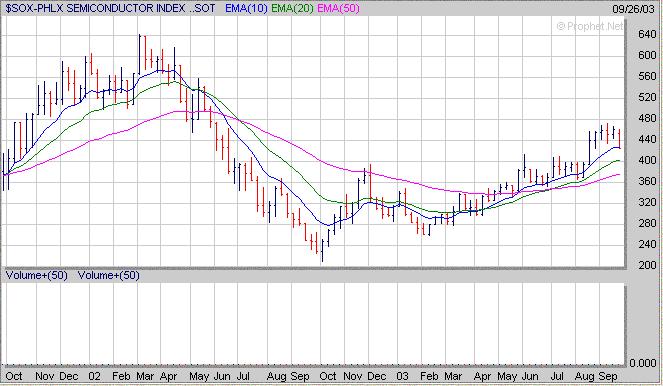Click the 600 price axis label
The height and width of the screenshot is (386, 663).
point(647,55)
